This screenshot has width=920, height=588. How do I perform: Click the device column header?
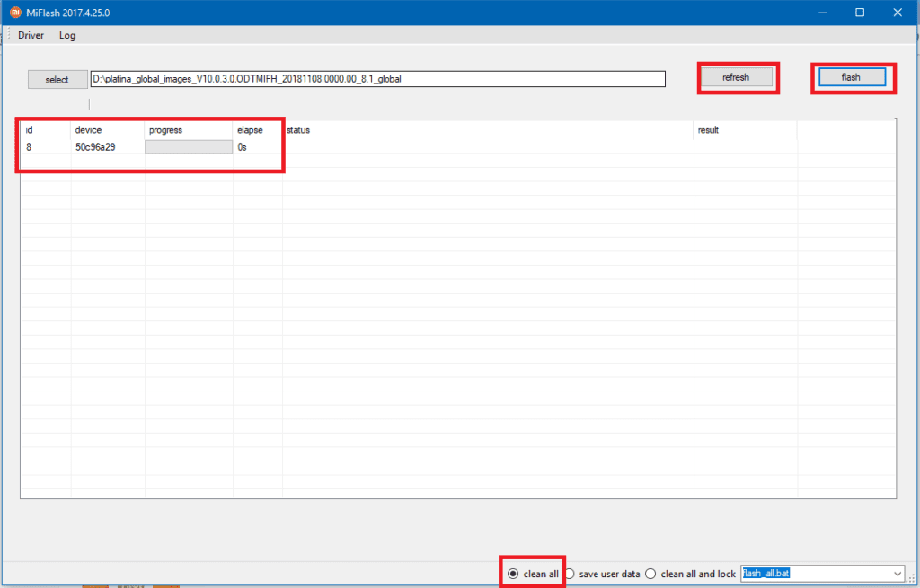pyautogui.click(x=108, y=130)
